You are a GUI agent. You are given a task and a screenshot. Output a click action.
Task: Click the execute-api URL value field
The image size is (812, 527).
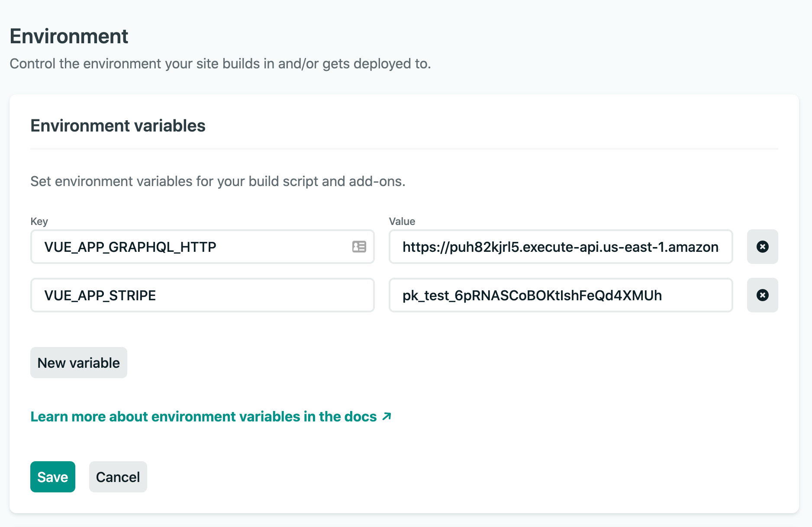tap(560, 247)
